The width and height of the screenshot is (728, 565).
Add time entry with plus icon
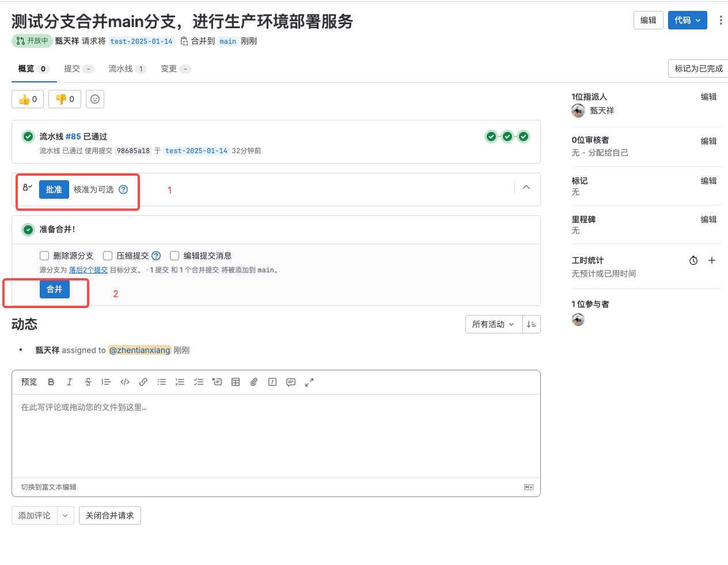click(712, 260)
